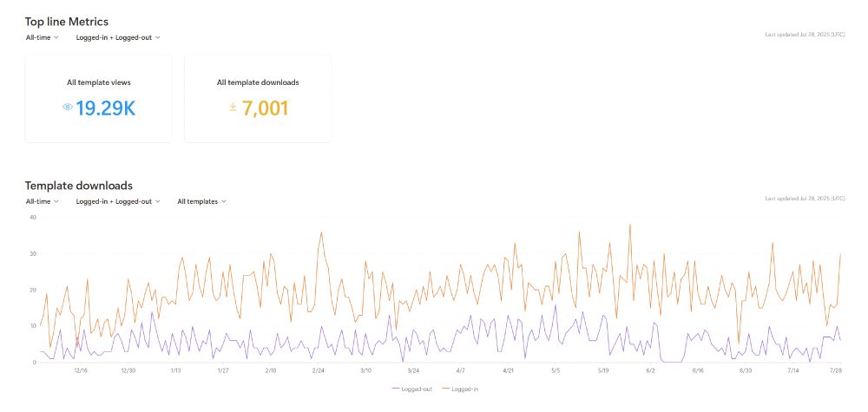Click Last updated text in Top line Metrics
Screen dimensions: 868x412
point(805,35)
